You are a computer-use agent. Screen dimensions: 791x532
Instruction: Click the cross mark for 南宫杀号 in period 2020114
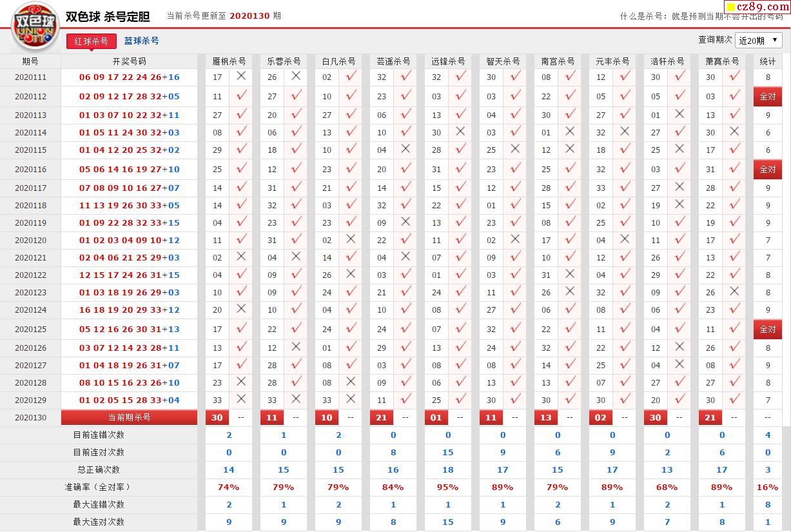570,132
